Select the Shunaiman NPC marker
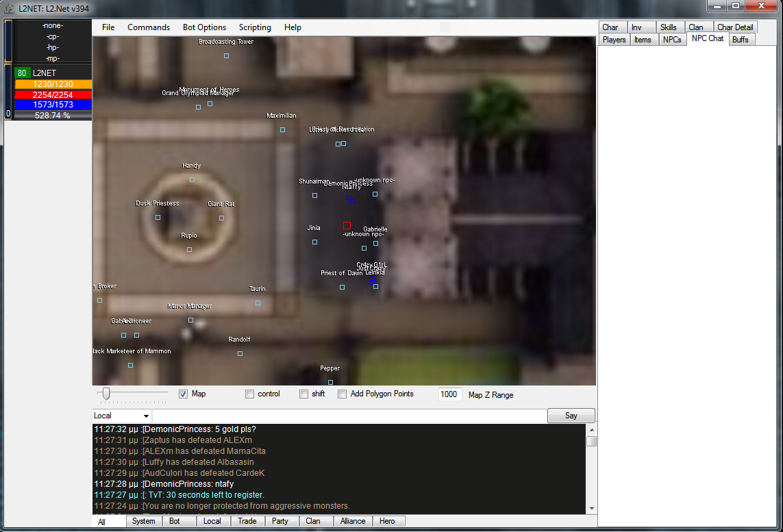The width and height of the screenshot is (783, 532). click(314, 196)
